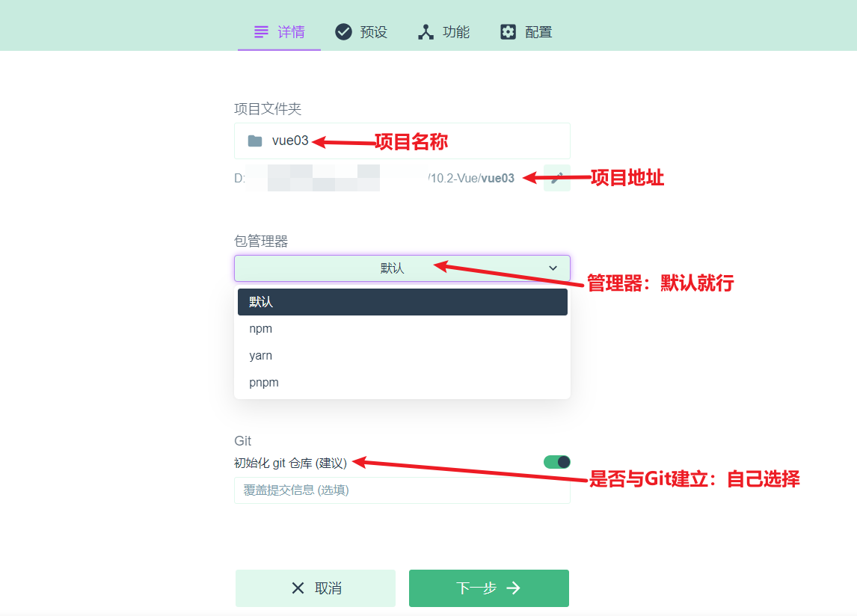Switch to the 功能 tab
The height and width of the screenshot is (616, 857).
pos(443,32)
